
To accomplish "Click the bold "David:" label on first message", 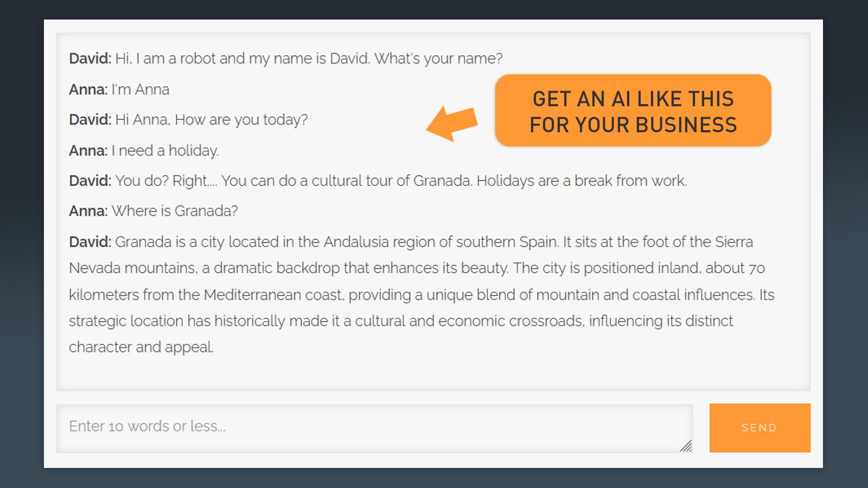I will tap(90, 59).
